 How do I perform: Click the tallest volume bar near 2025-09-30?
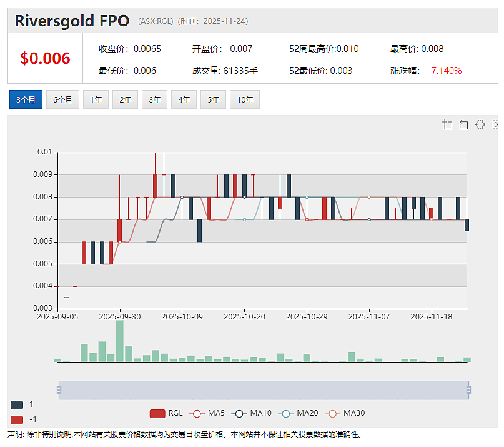[119, 341]
